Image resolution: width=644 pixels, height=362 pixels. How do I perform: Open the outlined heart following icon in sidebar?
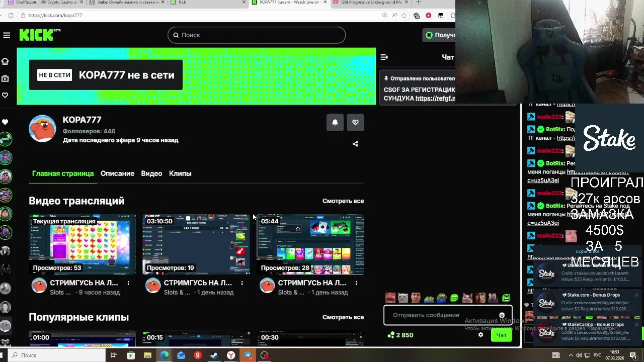pyautogui.click(x=5, y=95)
